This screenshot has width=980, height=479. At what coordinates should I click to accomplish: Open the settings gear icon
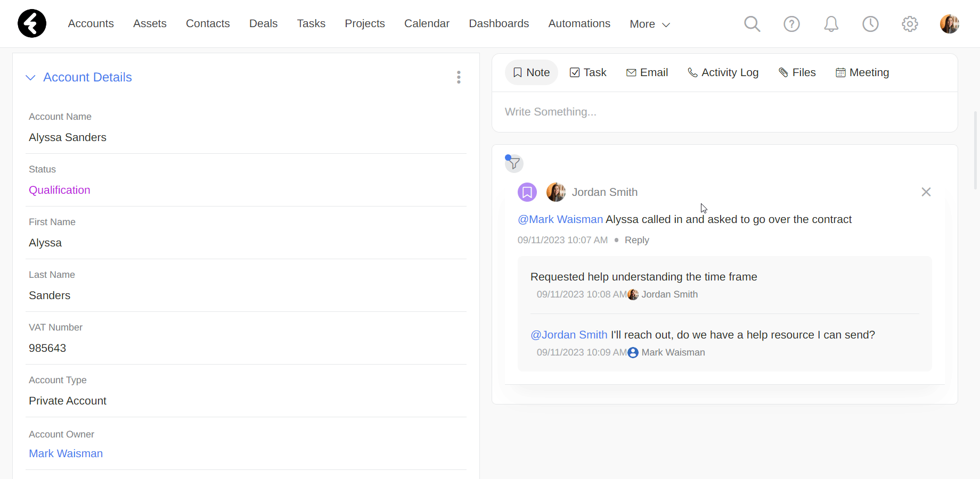pyautogui.click(x=910, y=24)
